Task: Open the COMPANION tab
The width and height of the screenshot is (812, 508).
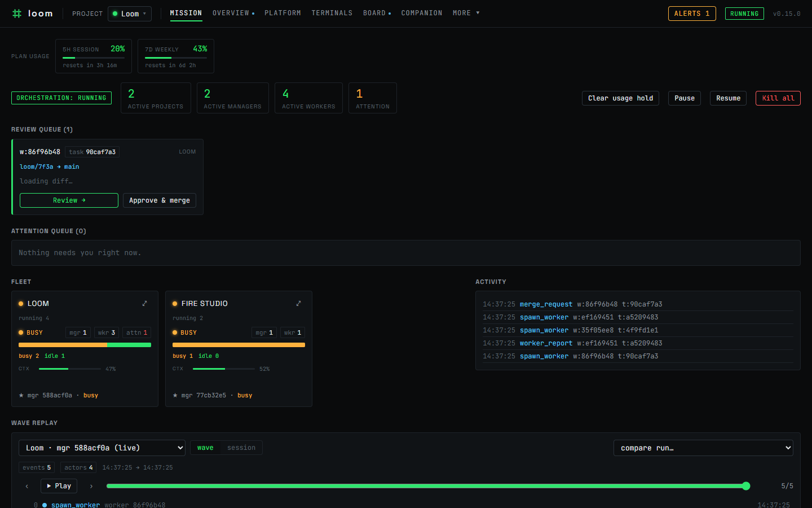Action: (422, 13)
